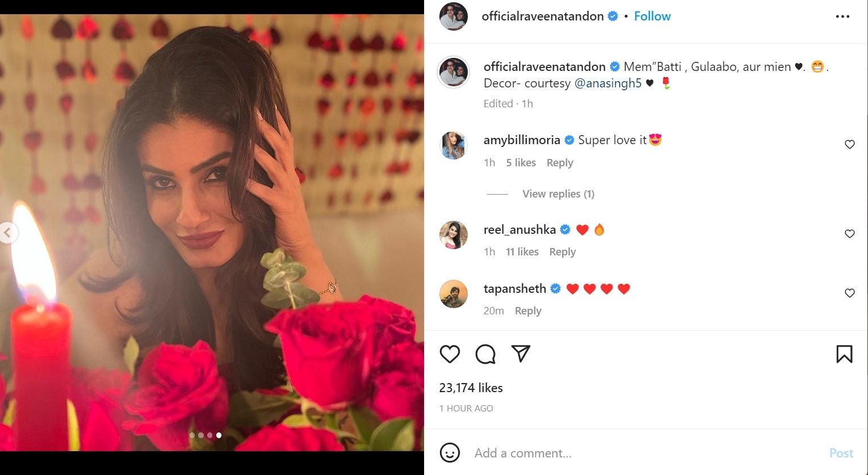868x475 pixels.
Task: Reply to tapansheth's comment
Action: point(528,311)
